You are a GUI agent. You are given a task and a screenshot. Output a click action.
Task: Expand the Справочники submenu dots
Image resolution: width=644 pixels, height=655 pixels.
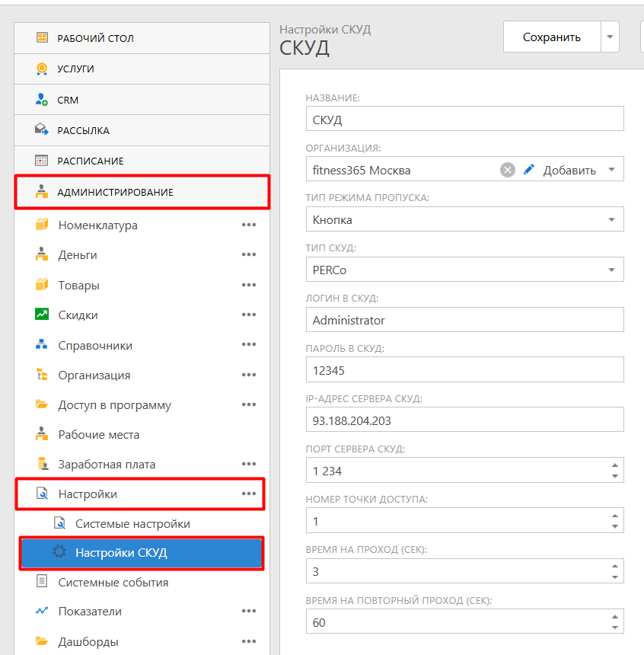tap(249, 344)
